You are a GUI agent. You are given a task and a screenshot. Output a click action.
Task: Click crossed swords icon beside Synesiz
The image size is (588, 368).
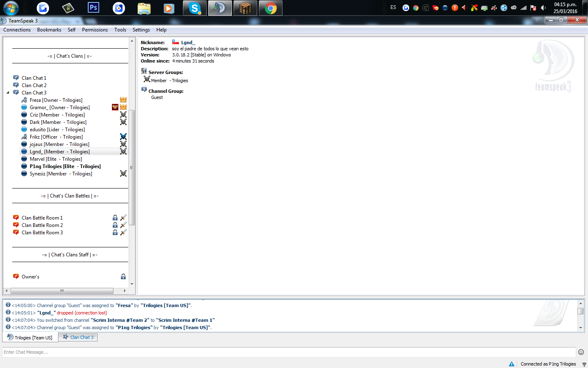[x=123, y=173]
